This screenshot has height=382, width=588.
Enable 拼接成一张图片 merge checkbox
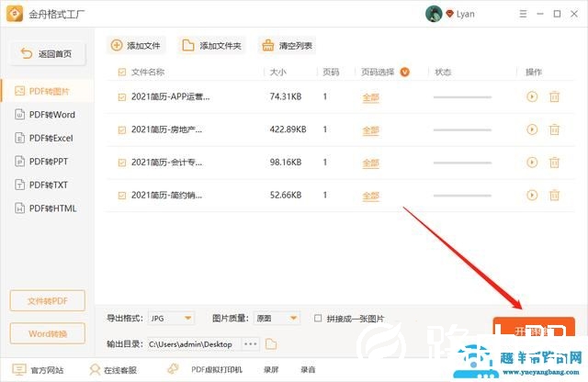click(x=318, y=319)
